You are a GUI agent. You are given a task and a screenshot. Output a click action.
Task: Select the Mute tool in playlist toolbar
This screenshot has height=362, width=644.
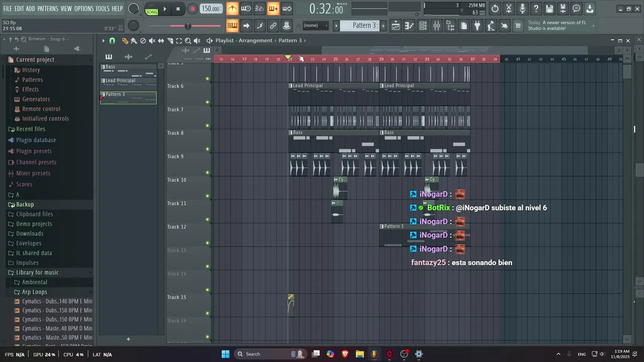coord(152,41)
